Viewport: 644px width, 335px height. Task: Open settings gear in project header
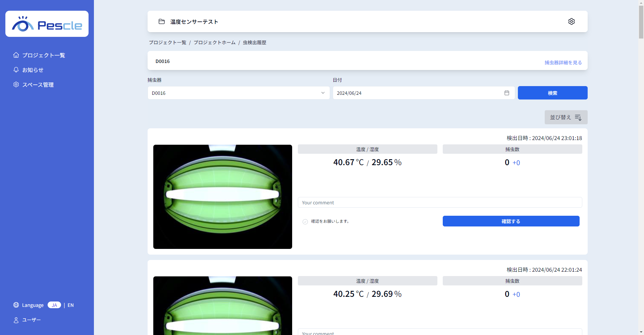571,21
